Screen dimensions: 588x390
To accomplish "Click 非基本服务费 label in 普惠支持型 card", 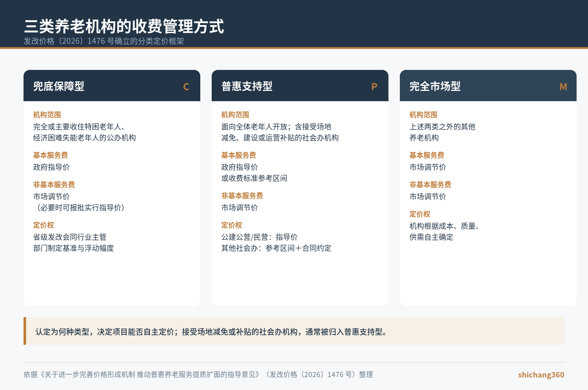I will (242, 196).
